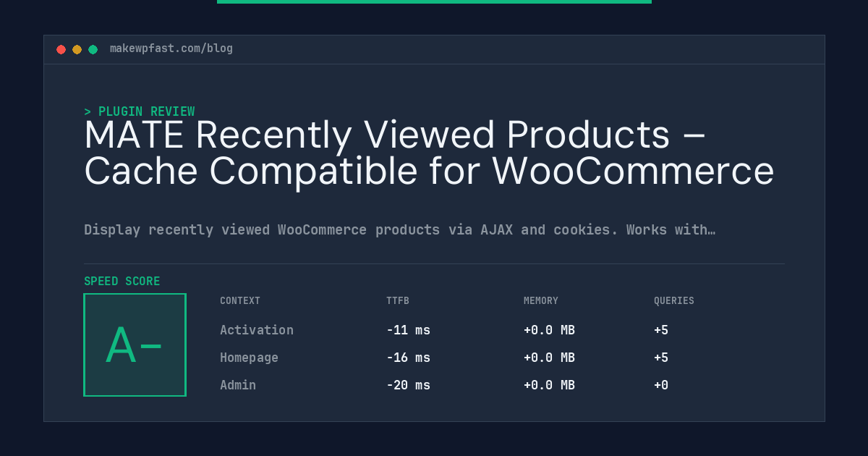
Task: Click the MEMORY column header
Action: pos(541,301)
